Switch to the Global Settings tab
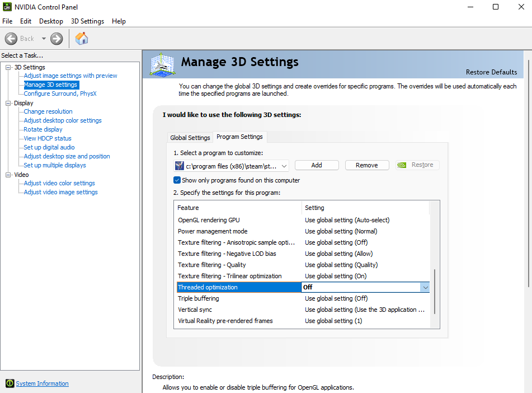 190,138
